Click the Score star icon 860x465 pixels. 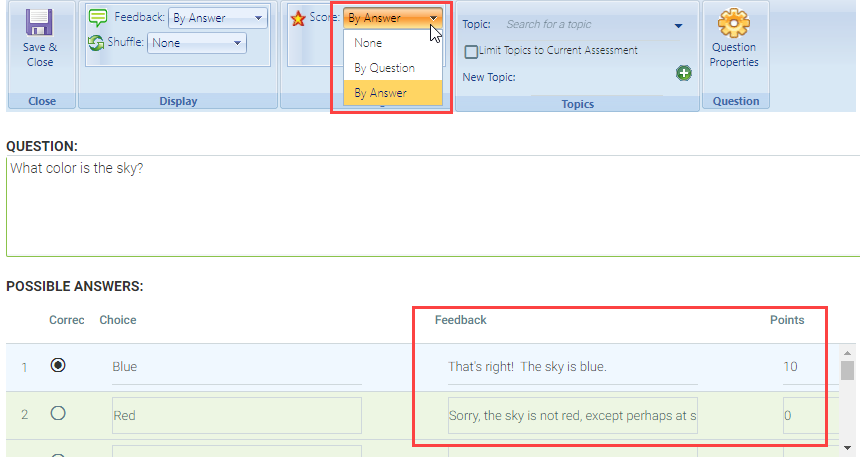298,19
